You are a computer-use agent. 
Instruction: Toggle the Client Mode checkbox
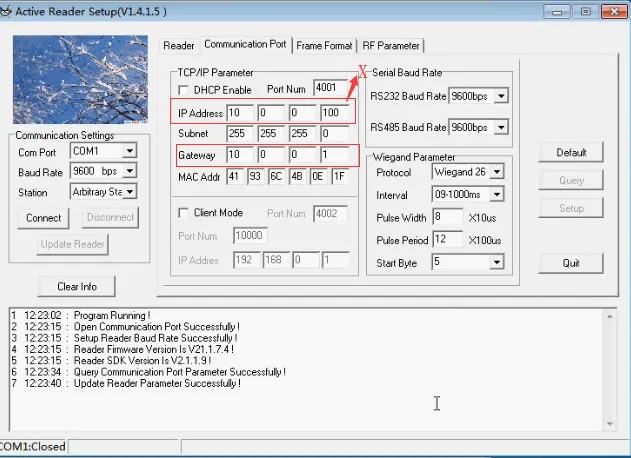tap(183, 212)
